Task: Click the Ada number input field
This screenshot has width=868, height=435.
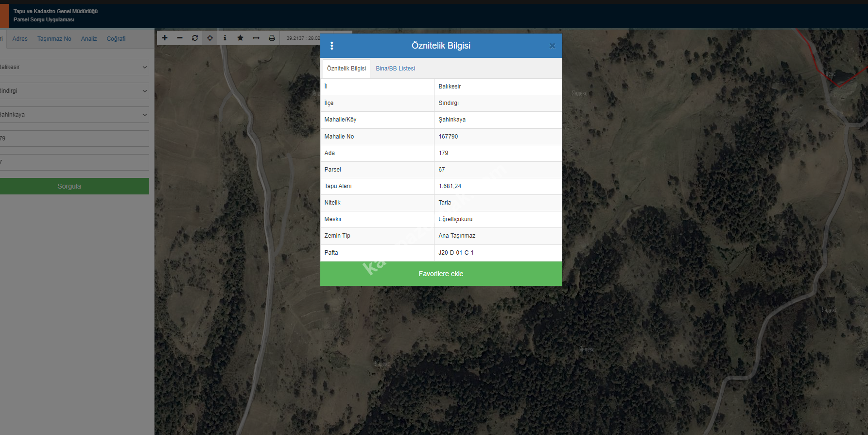Action: point(74,139)
